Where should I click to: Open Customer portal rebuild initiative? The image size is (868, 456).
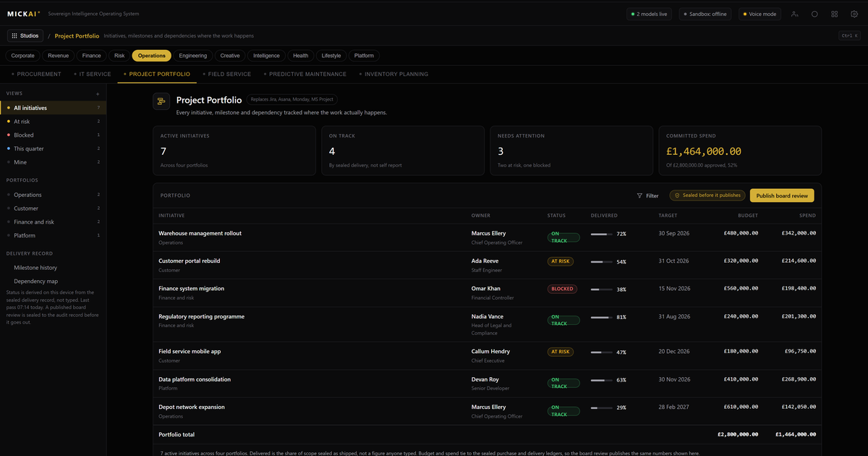coord(189,261)
